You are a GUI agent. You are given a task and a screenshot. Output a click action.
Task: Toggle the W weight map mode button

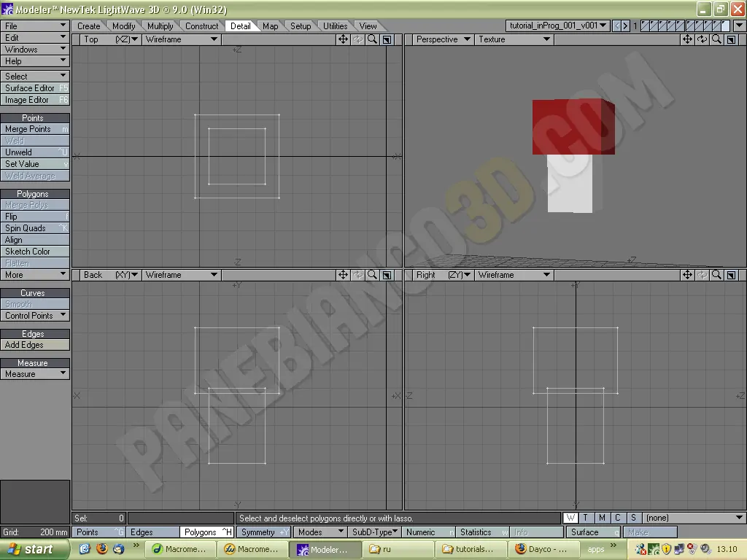(x=570, y=518)
